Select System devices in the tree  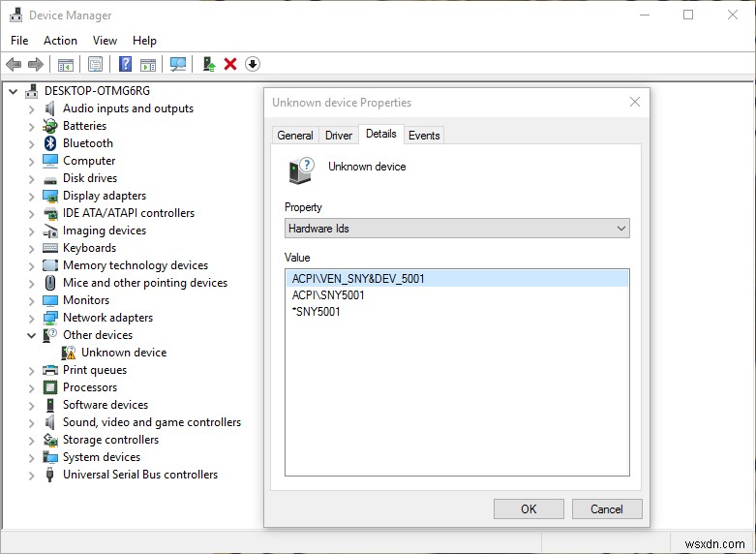click(102, 457)
